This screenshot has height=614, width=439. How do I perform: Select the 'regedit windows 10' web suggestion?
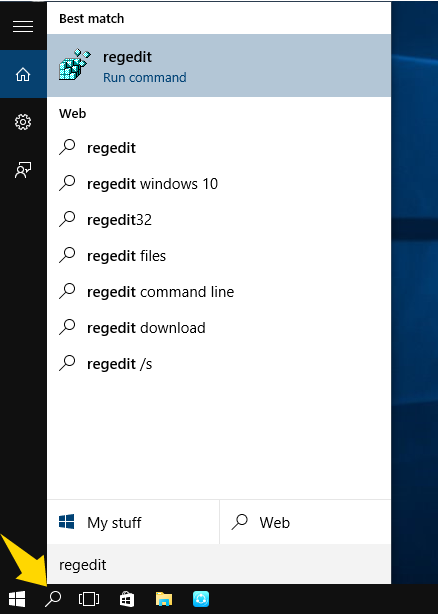pos(219,184)
